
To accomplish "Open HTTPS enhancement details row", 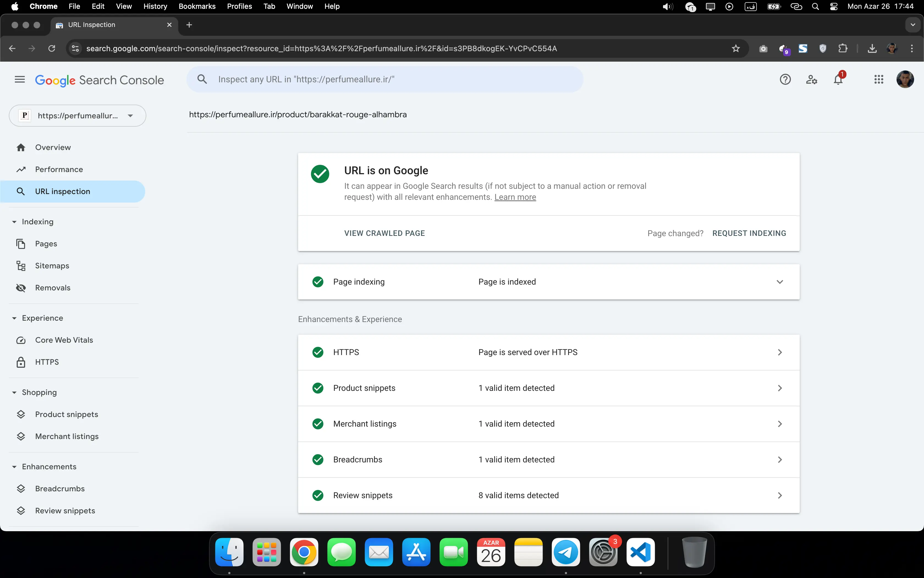I will pyautogui.click(x=549, y=352).
